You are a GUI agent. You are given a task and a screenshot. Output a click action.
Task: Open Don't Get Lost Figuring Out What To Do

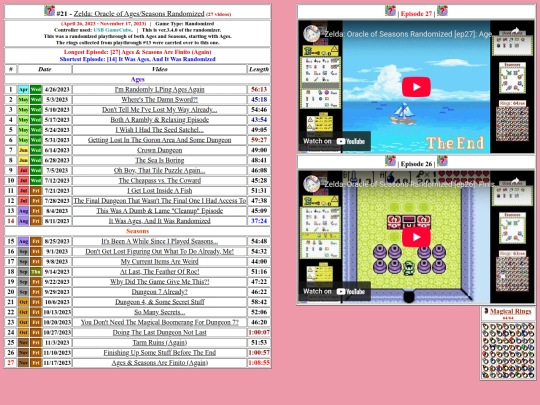(159, 251)
